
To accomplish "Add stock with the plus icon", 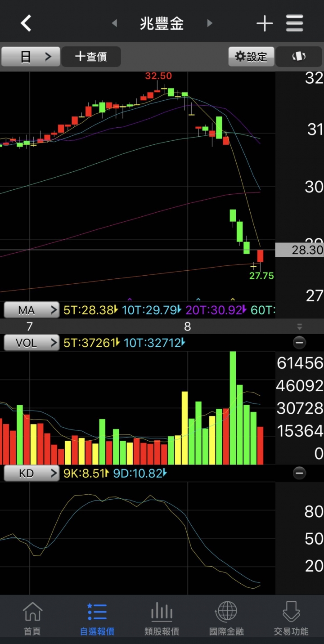I will coord(265,23).
